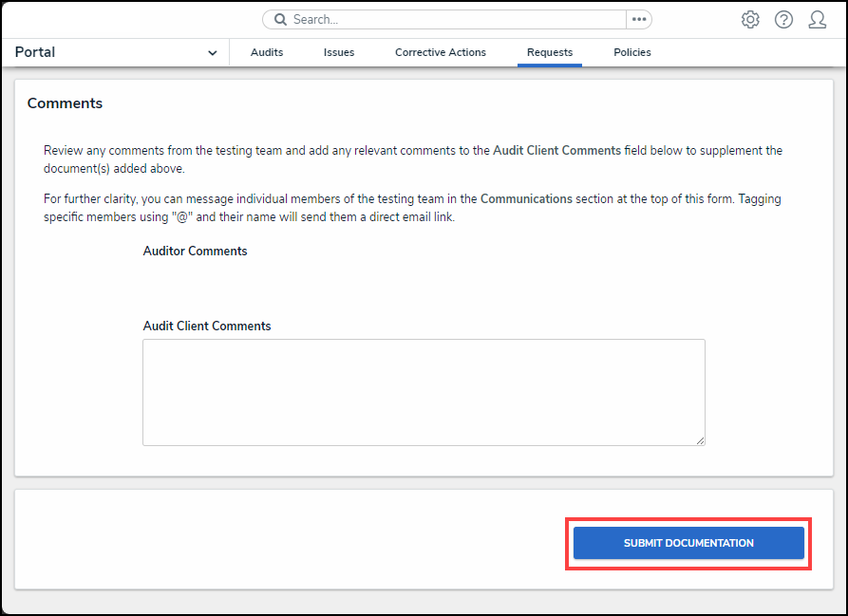Click the Portal application name
Viewport: 848px width, 616px height.
tap(35, 52)
